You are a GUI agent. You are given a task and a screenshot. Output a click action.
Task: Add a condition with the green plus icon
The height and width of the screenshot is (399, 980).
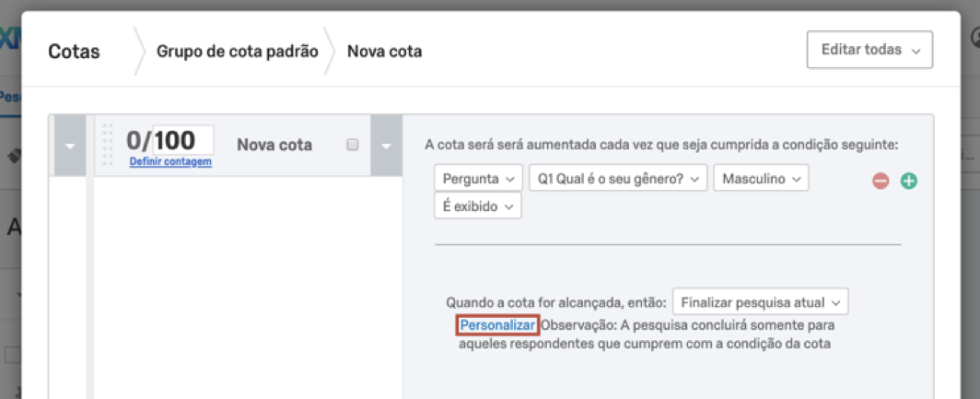pyautogui.click(x=909, y=182)
